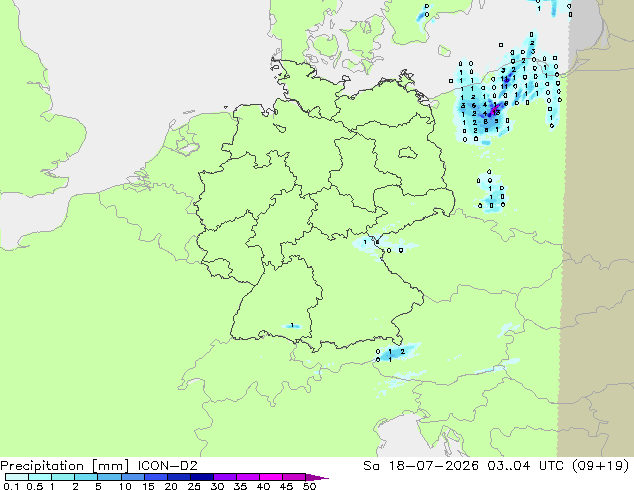Click the legend label "40"
This screenshot has width=634, height=490.
[x=263, y=486]
